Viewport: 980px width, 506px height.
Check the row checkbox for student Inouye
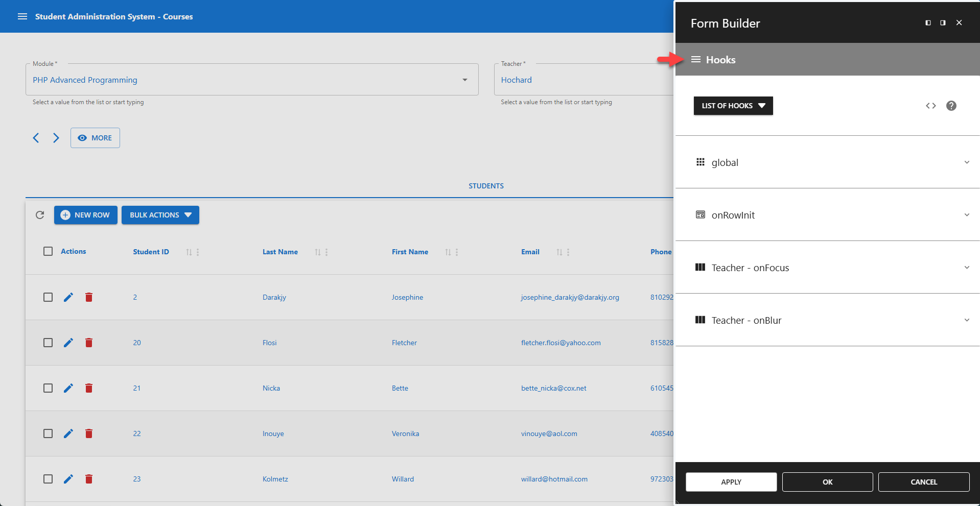tap(48, 433)
